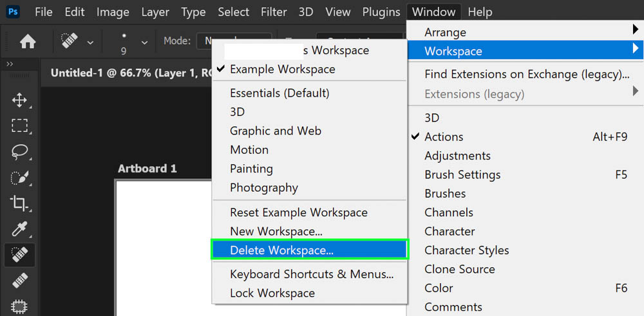Show the Brush Settings panel
This screenshot has width=644, height=316.
pyautogui.click(x=526, y=175)
